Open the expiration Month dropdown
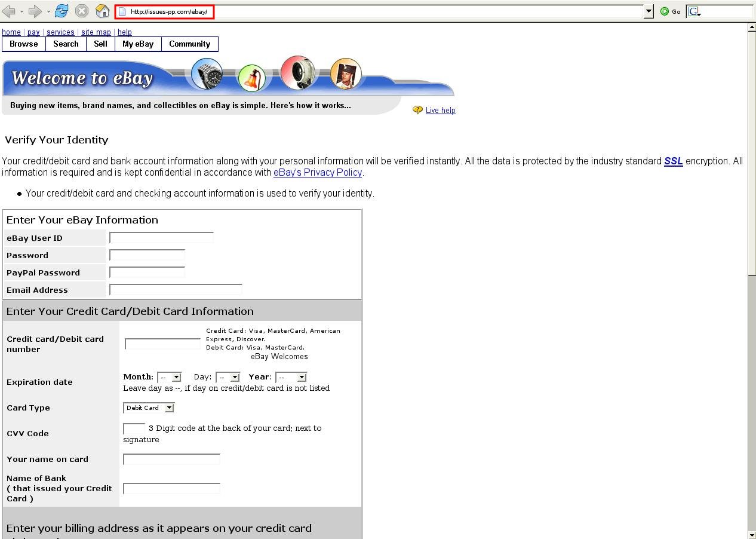 click(169, 377)
